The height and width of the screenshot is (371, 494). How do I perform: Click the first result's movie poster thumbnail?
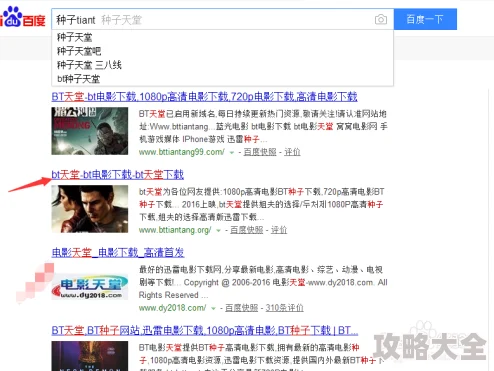tap(90, 131)
